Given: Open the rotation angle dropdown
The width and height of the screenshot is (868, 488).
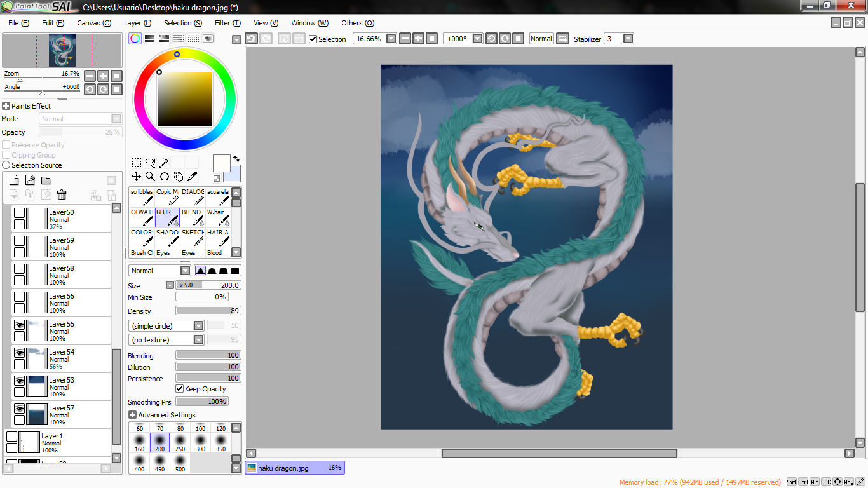Looking at the screenshot, I should pos(477,39).
